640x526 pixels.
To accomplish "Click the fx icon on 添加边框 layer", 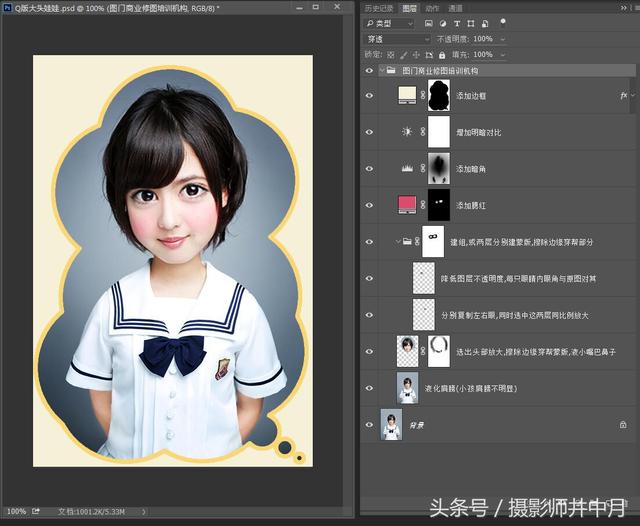I will point(623,95).
